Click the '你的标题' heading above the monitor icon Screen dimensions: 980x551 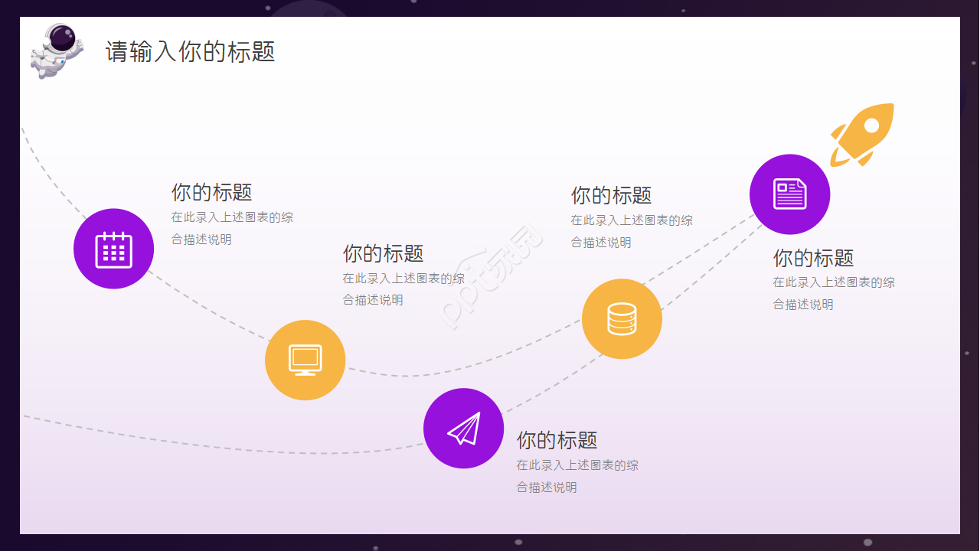[383, 253]
